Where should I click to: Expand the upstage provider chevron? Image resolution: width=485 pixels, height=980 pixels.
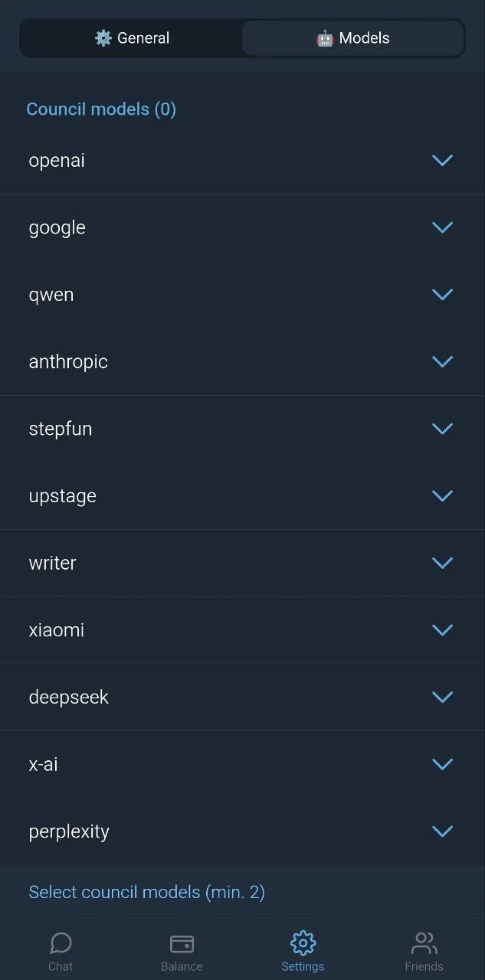pyautogui.click(x=442, y=495)
